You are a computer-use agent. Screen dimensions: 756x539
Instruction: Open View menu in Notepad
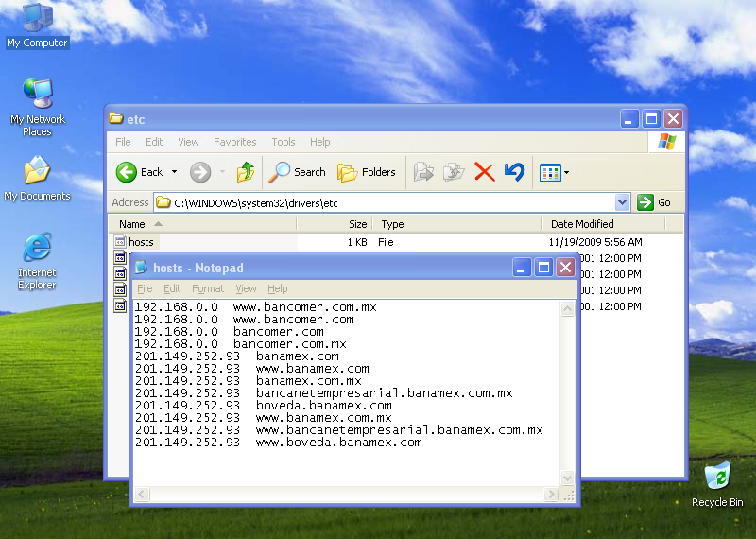coord(246,288)
